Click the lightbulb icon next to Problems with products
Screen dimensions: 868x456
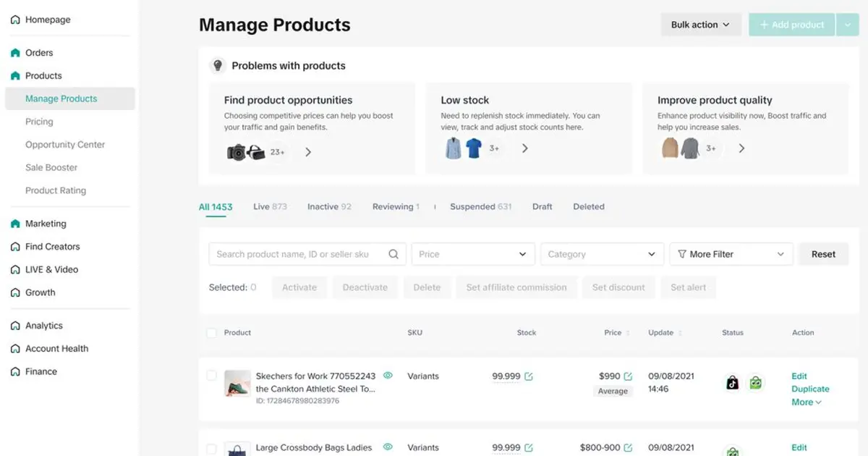217,65
